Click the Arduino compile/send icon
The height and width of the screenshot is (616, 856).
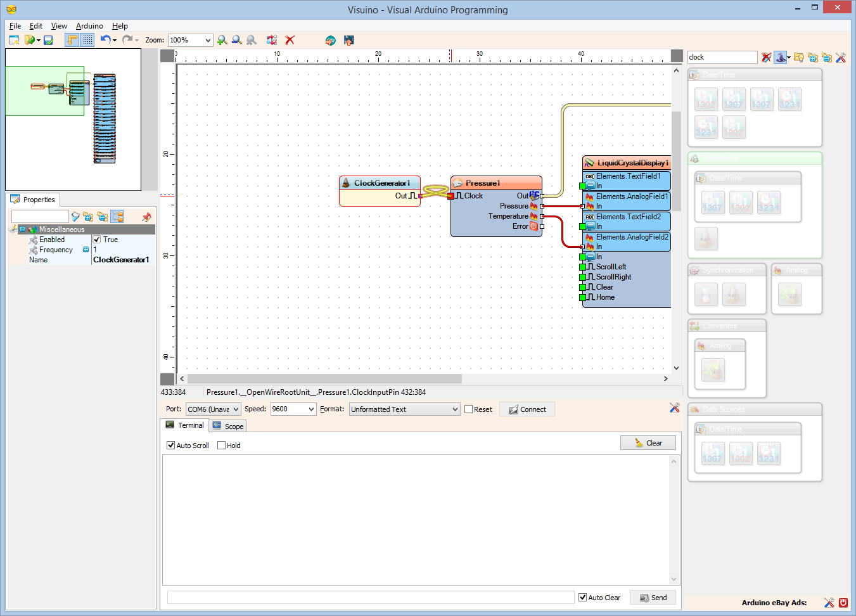click(330, 40)
